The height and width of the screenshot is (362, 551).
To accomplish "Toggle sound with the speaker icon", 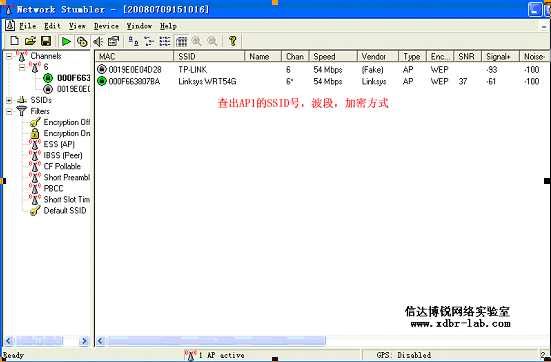I will 98,41.
